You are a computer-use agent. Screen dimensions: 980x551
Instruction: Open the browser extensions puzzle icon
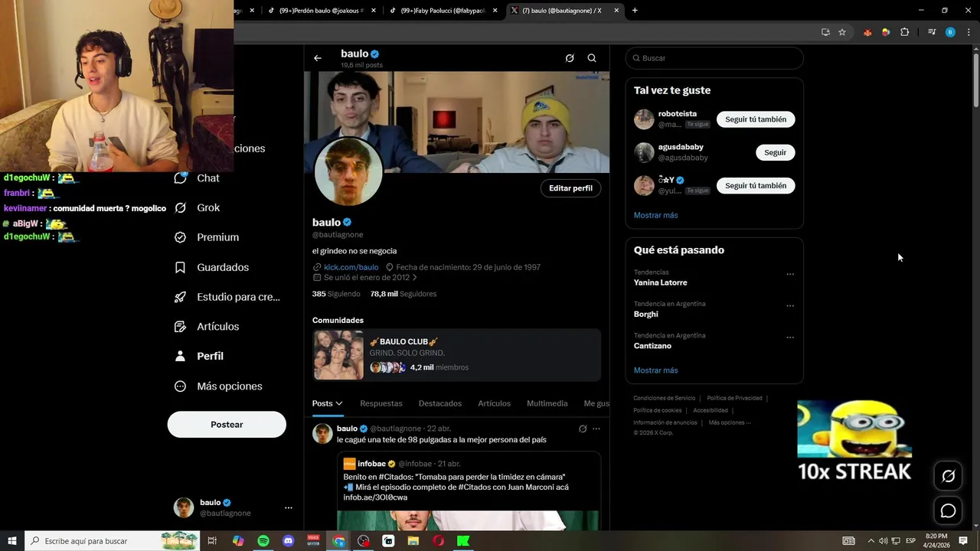coord(904,32)
